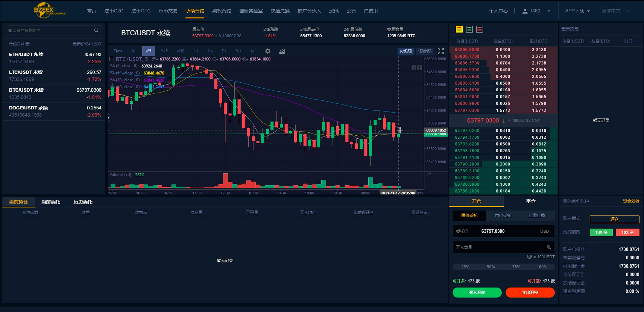Viewport: 644px width, 312px height.
Task: Show buy-only order book view (green icon)
Action: 469,29
